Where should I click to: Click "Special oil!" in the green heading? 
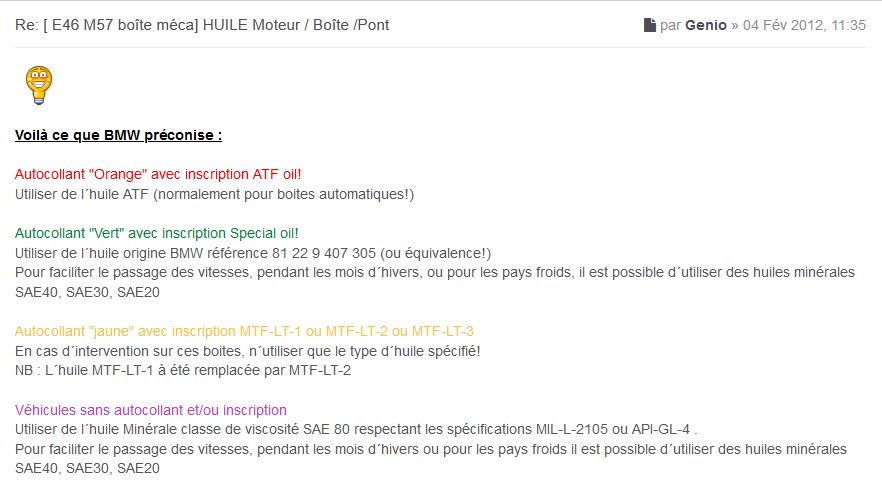(264, 233)
